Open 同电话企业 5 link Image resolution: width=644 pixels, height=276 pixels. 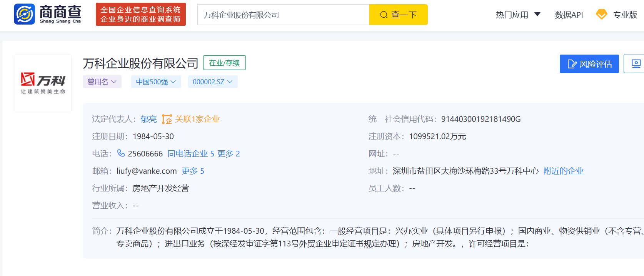[190, 154]
